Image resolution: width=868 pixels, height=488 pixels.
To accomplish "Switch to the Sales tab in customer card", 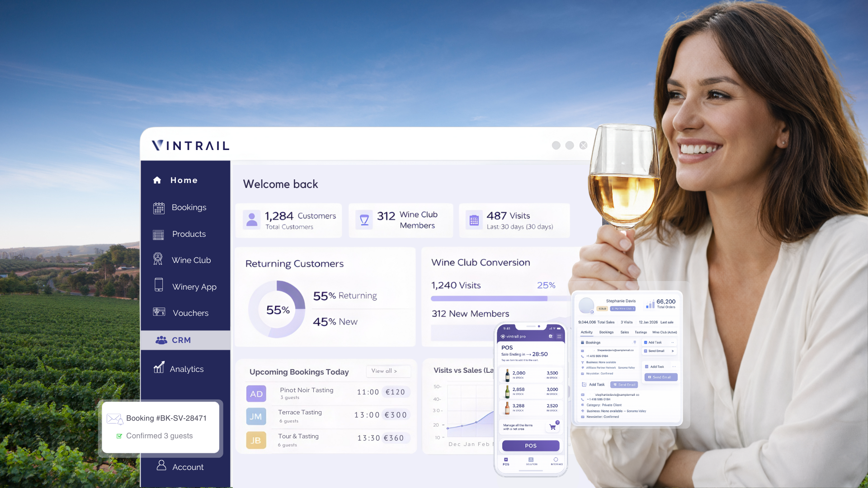I will click(624, 332).
